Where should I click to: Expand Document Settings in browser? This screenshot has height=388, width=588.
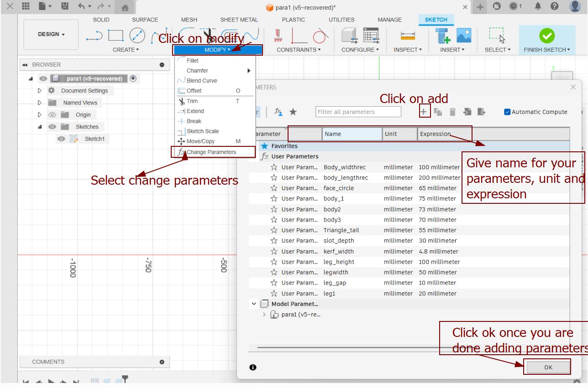coord(40,91)
